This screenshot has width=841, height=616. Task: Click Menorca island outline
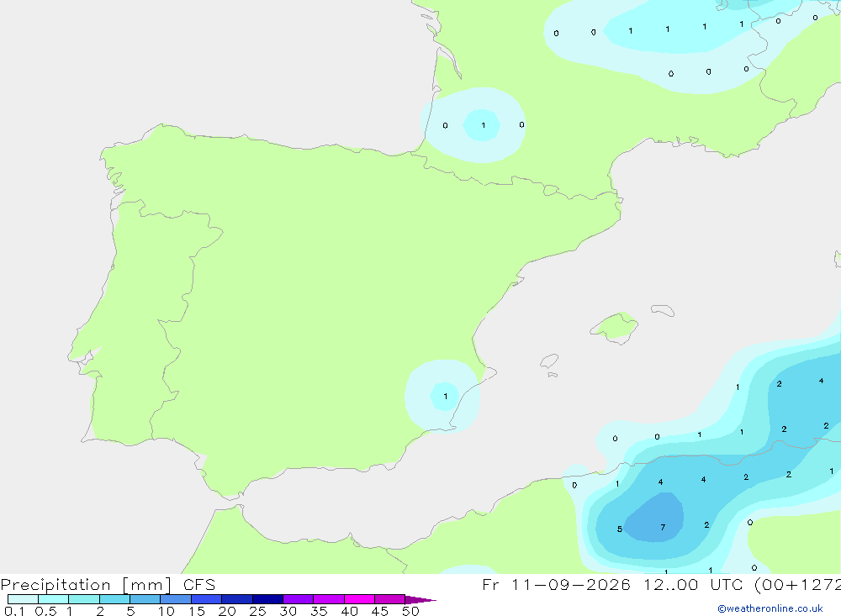click(x=663, y=310)
